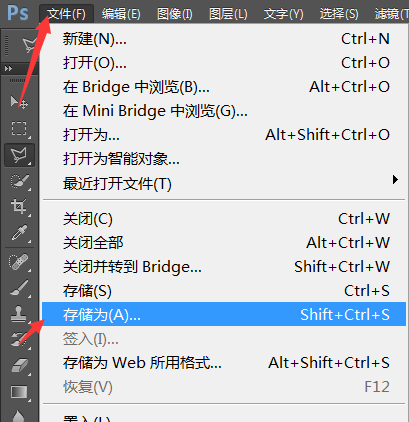Image resolution: width=409 pixels, height=422 pixels.
Task: Select the Rectangular Marquee tool
Action: [19, 128]
